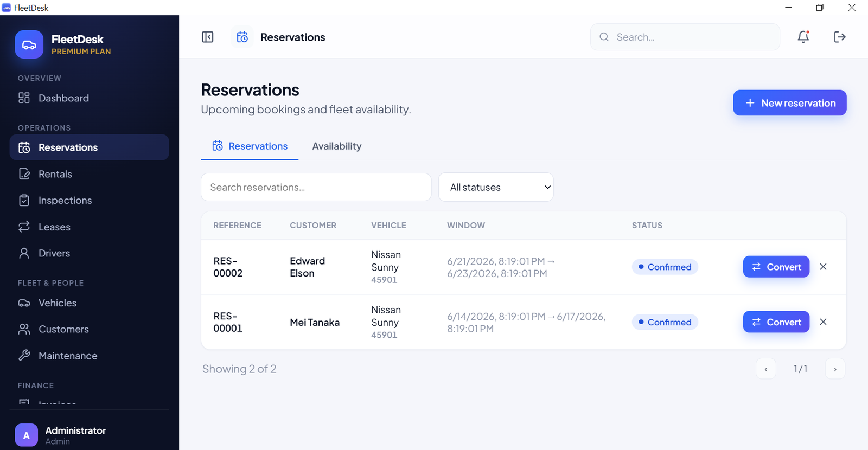Open Reservations in the sidebar
Image resolution: width=868 pixels, height=450 pixels.
pyautogui.click(x=90, y=147)
